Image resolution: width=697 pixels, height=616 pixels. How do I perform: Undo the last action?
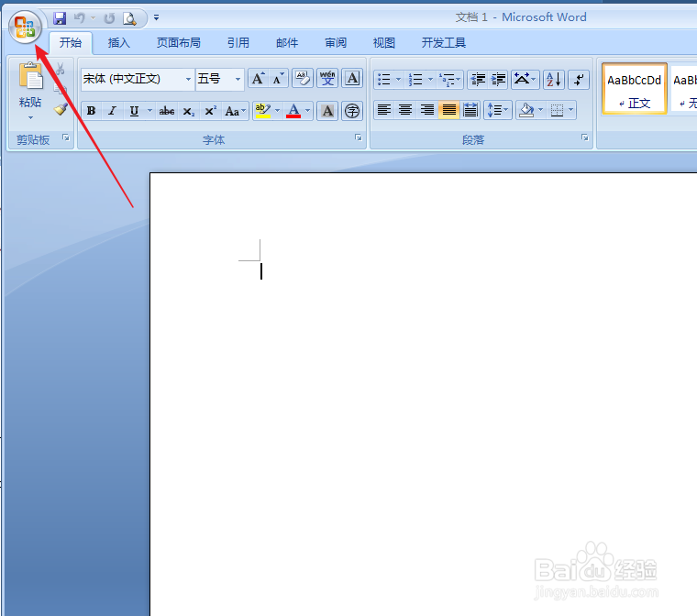coord(79,18)
